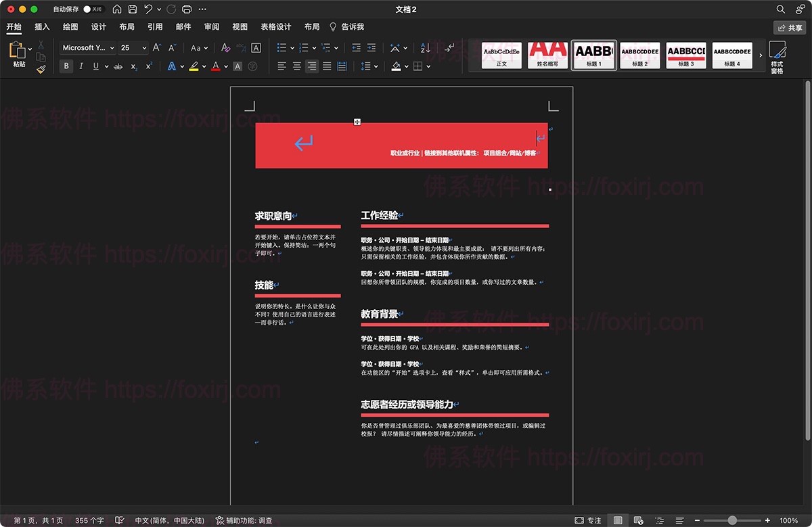The image size is (812, 527).
Task: Expand the font name combo box
Action: coord(111,48)
